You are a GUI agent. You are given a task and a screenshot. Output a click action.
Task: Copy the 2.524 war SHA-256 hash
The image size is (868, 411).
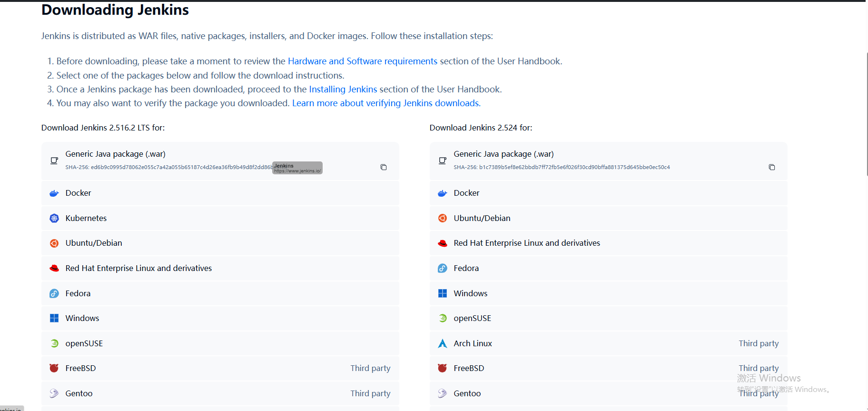coord(772,167)
